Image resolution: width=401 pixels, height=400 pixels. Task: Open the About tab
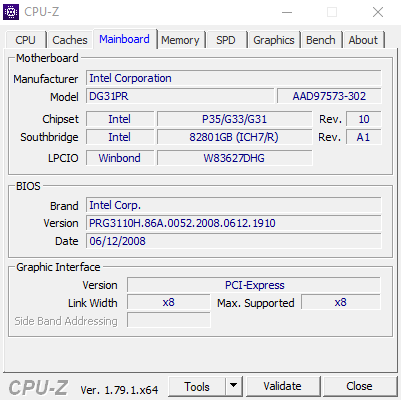[363, 40]
